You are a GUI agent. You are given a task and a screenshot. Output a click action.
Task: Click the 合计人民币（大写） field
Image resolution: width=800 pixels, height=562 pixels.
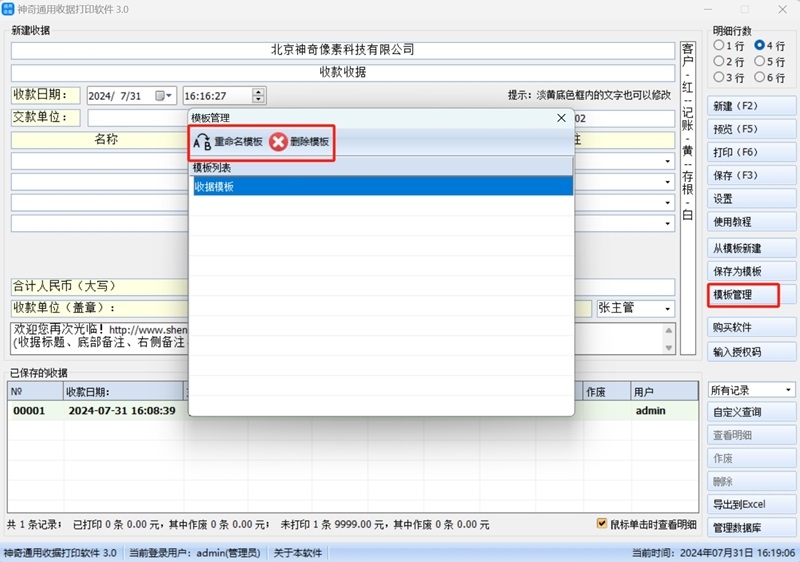(99, 287)
